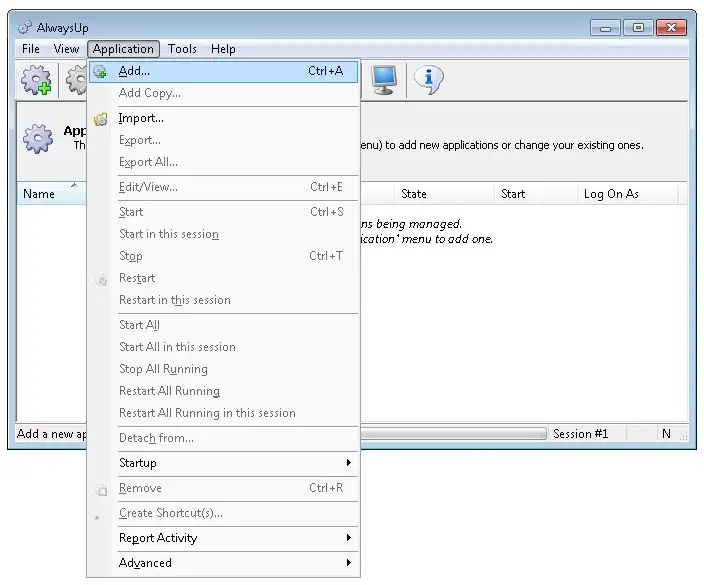The image size is (704, 585).
Task: Expand the Advanced submenu
Action: coord(224,563)
